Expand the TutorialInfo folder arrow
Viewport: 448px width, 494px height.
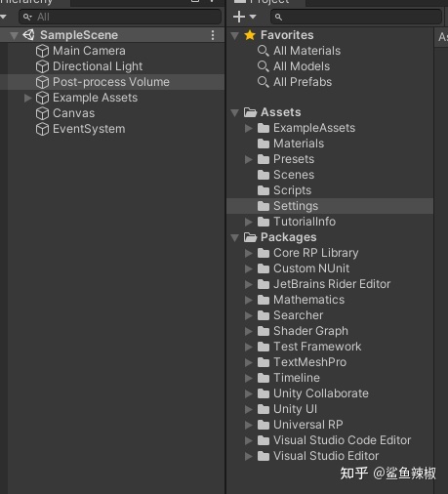[249, 222]
